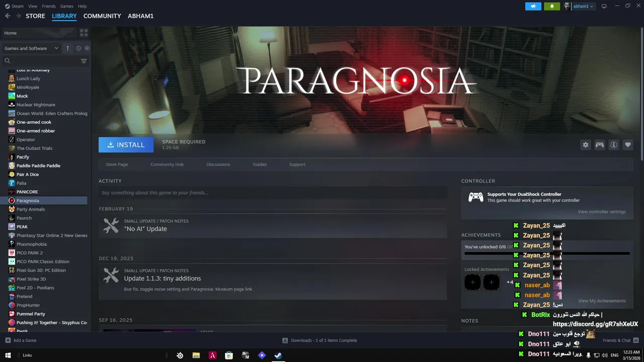644x362 pixels.
Task: Open the green notifications bell
Action: click(552, 6)
